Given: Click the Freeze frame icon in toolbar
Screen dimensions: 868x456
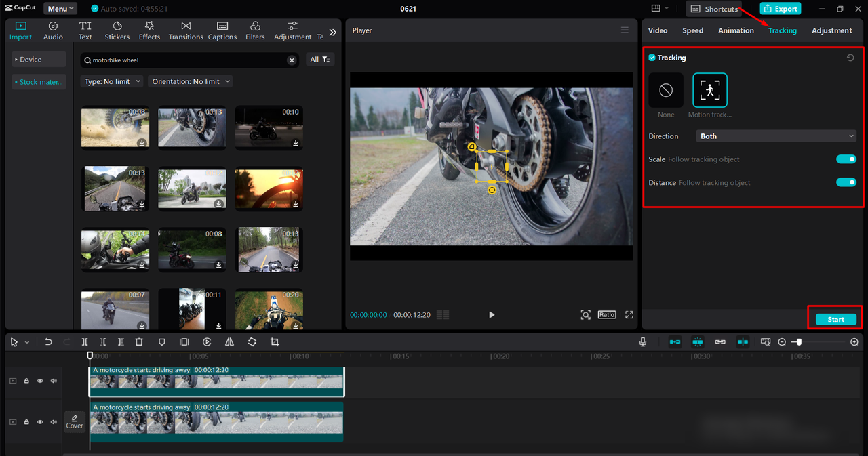Looking at the screenshot, I should (x=184, y=342).
